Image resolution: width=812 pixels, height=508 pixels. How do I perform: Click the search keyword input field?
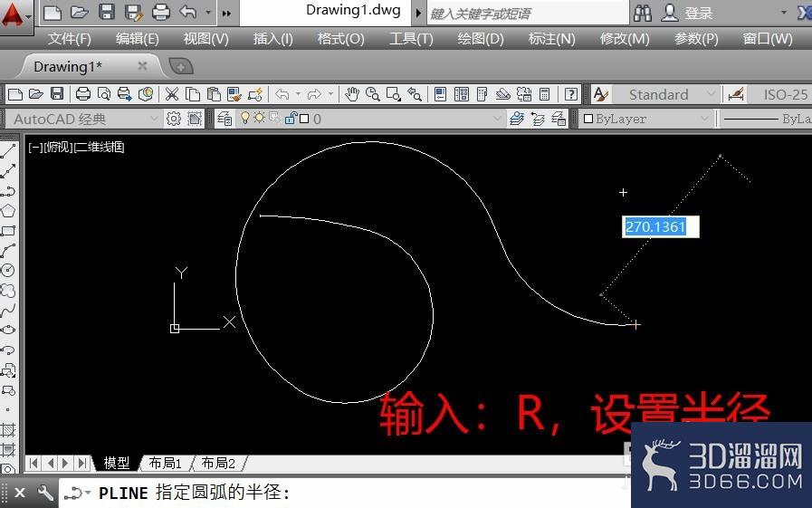click(x=527, y=13)
